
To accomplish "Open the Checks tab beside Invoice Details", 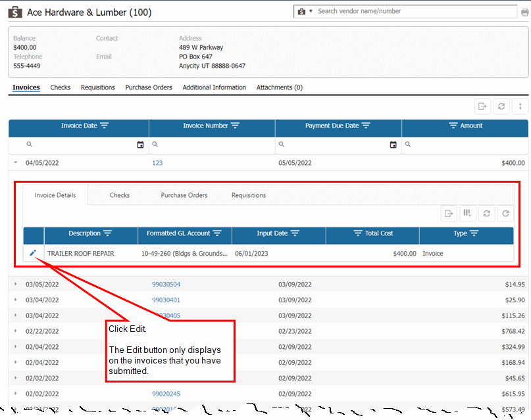I will click(120, 195).
